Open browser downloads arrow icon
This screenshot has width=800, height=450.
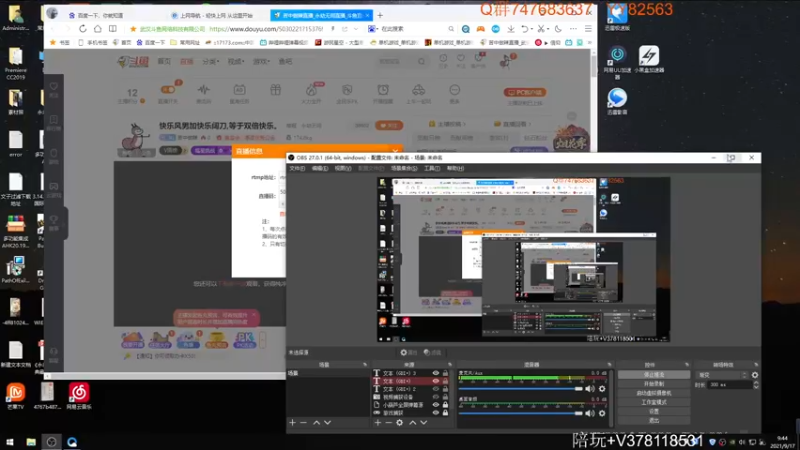(511, 29)
